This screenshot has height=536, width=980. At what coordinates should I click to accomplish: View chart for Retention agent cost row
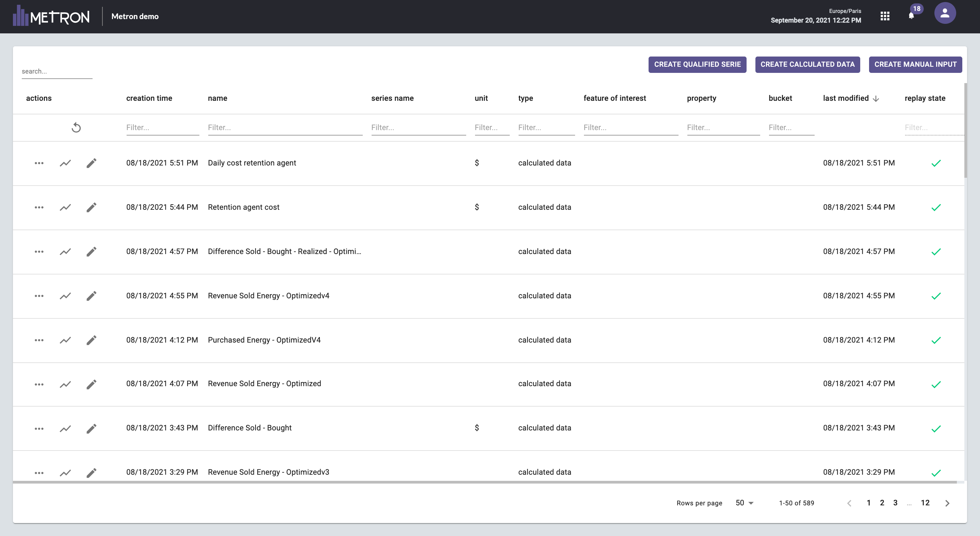tap(65, 207)
